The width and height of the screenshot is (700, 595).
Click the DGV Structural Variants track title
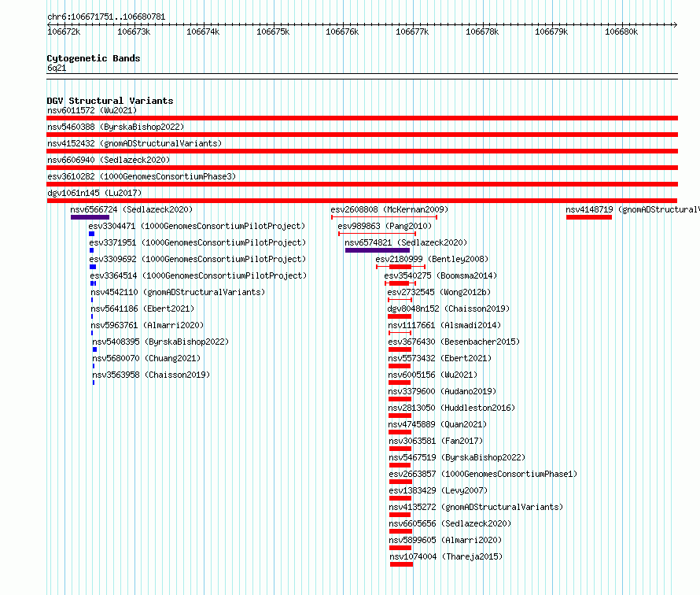110,101
